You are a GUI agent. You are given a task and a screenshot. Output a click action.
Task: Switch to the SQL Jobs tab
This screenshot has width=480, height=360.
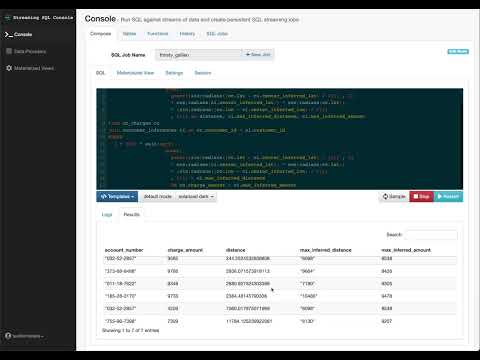217,34
